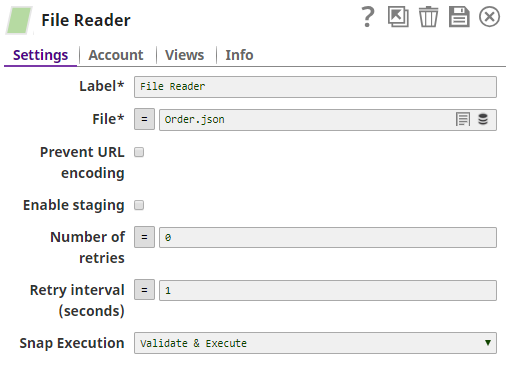Open the help question mark icon
Viewport: 510px width, 366px height.
368,17
